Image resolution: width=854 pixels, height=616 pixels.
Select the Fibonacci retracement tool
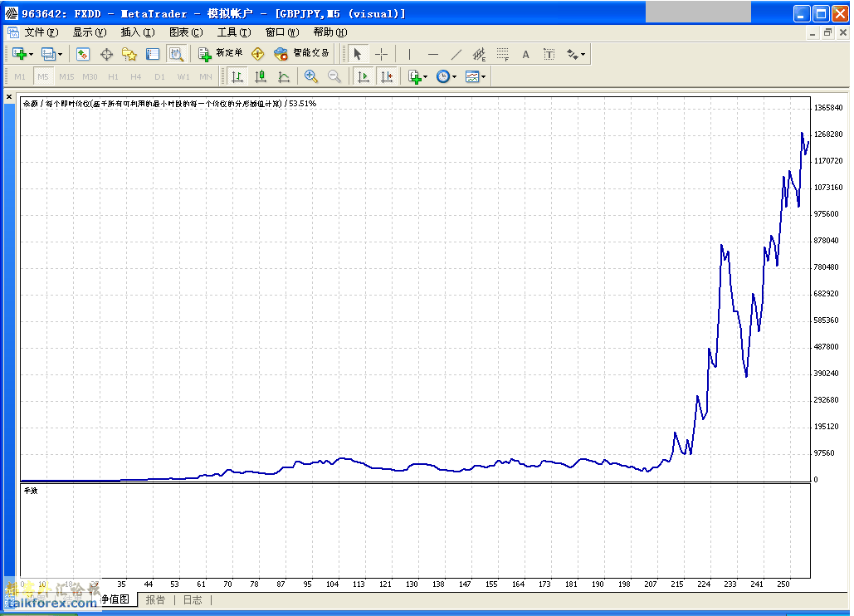[503, 54]
